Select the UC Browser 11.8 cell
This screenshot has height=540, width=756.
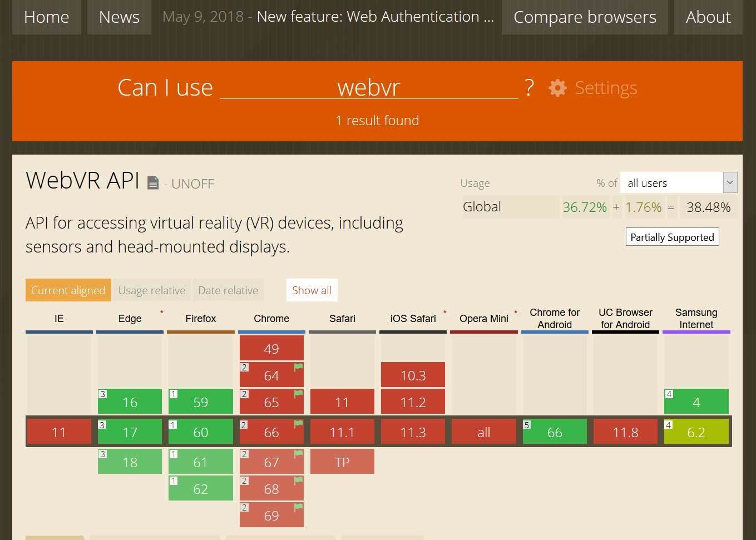pyautogui.click(x=625, y=432)
